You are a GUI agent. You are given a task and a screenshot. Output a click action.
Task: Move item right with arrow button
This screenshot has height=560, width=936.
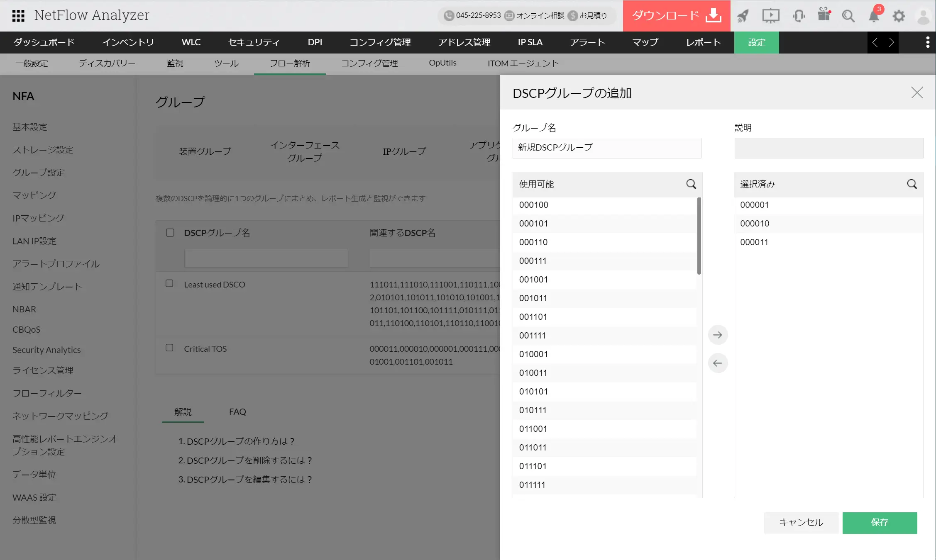click(x=718, y=335)
